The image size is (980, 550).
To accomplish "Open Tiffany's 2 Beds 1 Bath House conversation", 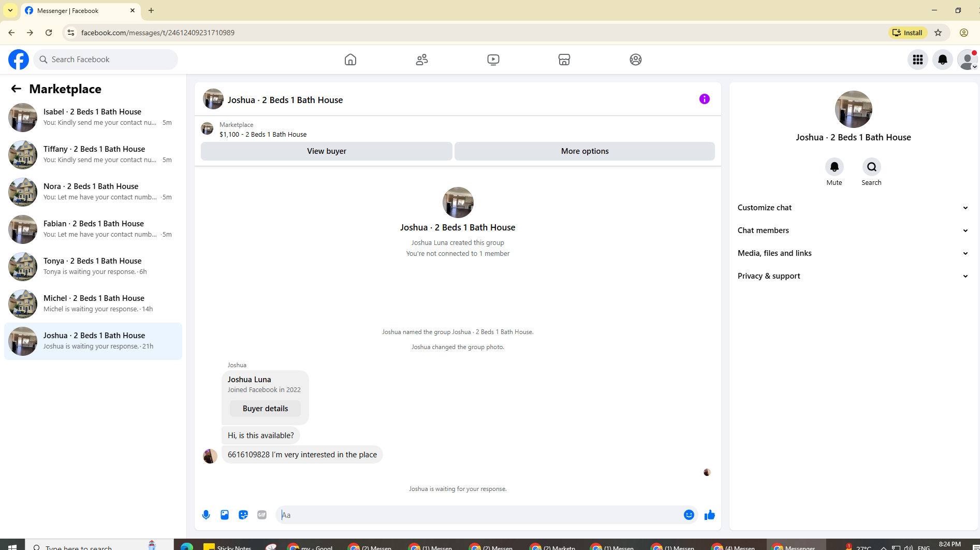I will [93, 155].
